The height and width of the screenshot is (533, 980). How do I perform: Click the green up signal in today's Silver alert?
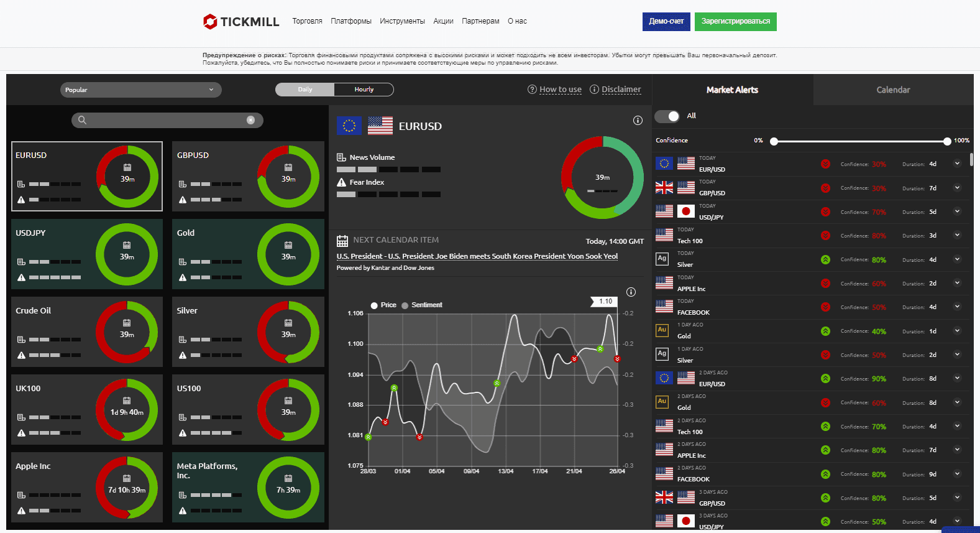[x=825, y=259]
